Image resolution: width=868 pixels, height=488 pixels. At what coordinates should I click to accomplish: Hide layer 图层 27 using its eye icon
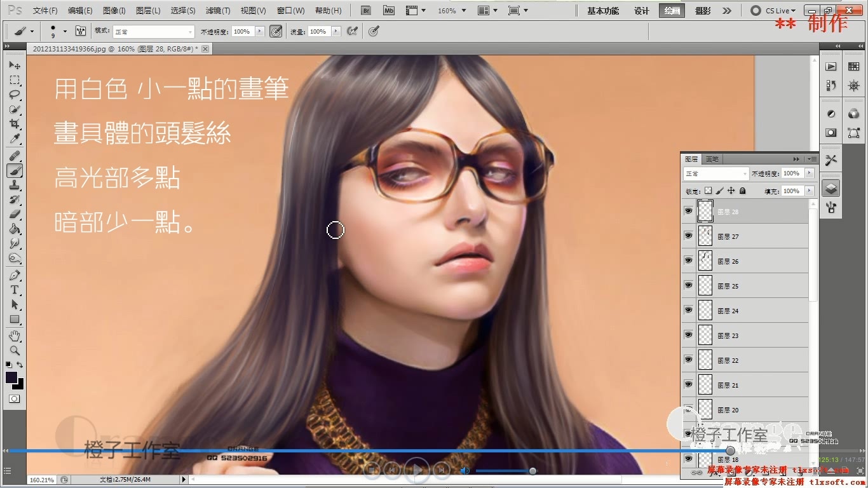tap(688, 236)
